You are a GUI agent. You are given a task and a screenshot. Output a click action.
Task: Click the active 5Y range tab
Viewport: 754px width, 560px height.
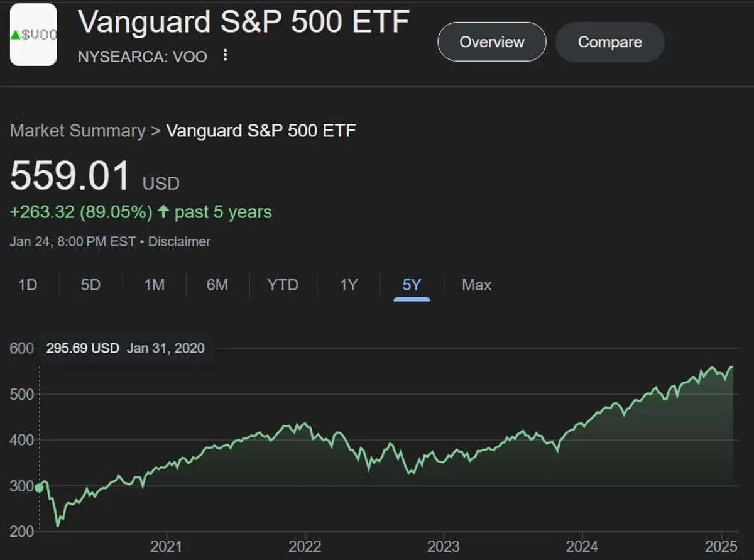[x=412, y=285]
